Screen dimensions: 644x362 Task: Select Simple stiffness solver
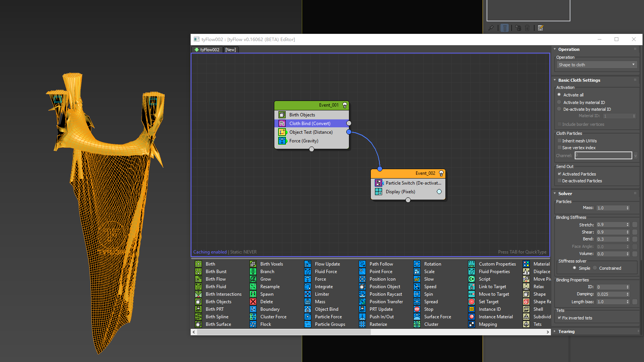coord(574,268)
